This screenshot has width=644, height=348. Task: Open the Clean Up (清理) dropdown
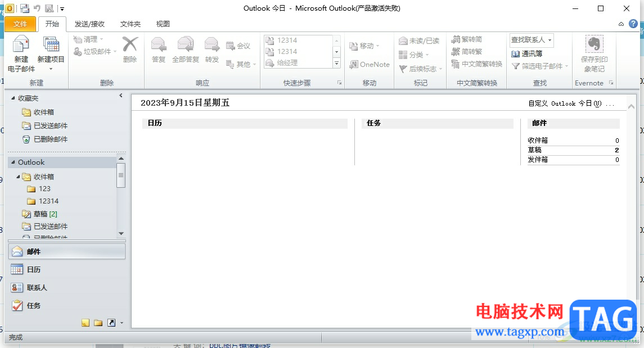[x=88, y=39]
